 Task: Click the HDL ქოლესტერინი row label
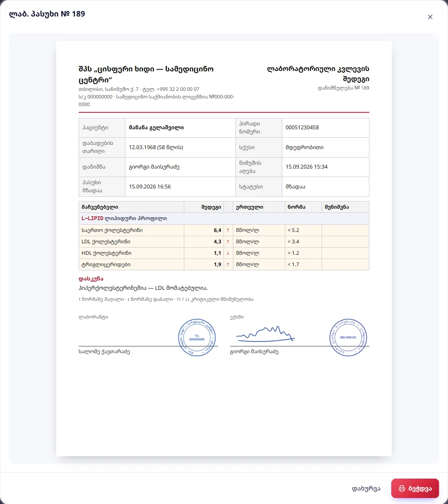107,253
